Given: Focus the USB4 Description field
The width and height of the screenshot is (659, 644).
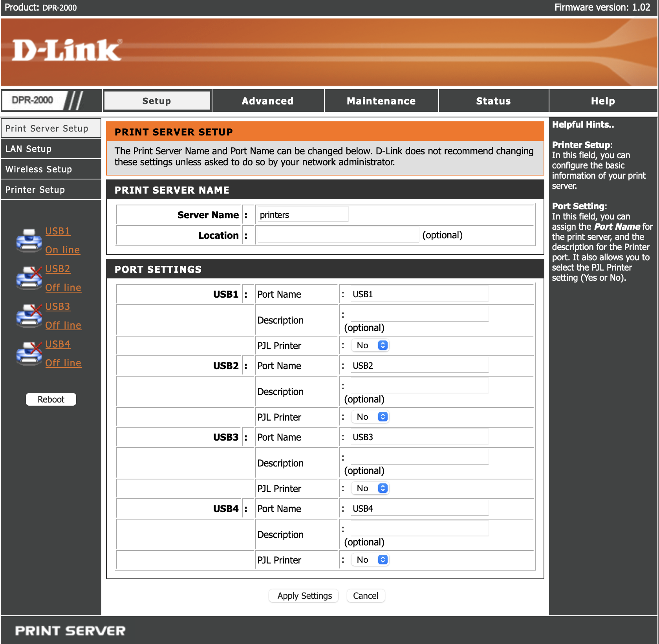Looking at the screenshot, I should pos(419,529).
